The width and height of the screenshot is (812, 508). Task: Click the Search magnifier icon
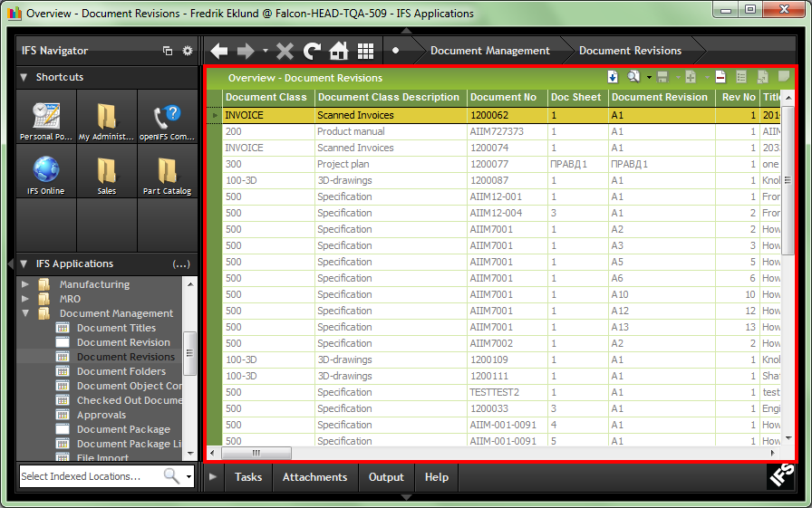[633, 77]
